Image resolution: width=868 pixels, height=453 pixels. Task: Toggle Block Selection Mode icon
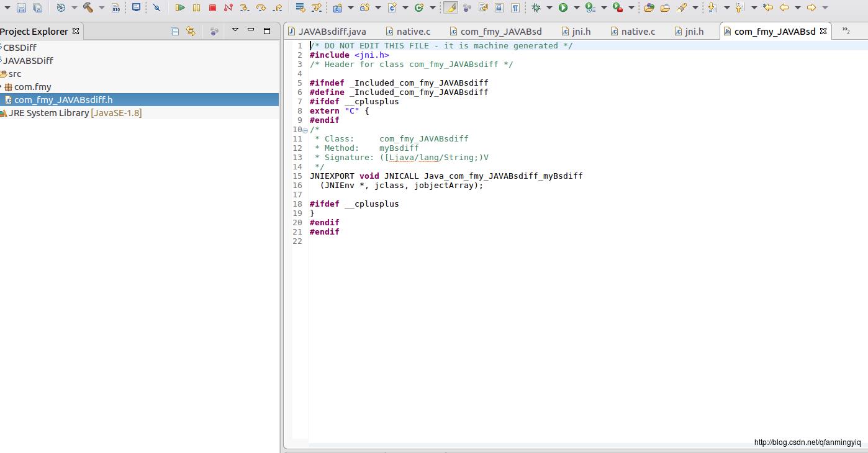tap(499, 7)
